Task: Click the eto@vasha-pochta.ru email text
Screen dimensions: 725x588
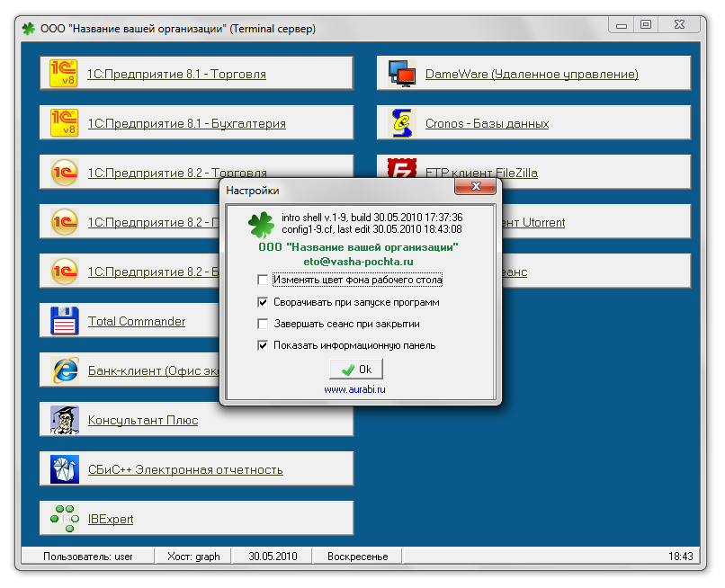Action: [358, 262]
